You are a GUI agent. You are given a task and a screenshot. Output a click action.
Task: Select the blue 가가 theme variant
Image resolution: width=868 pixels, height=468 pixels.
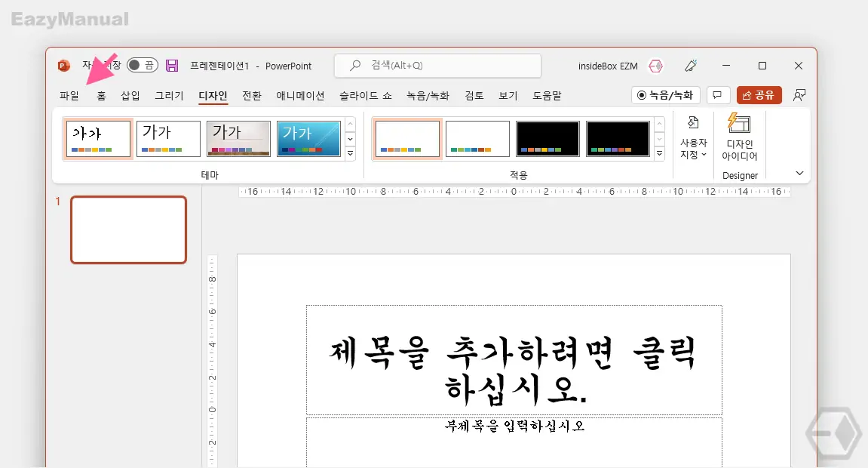pos(308,138)
